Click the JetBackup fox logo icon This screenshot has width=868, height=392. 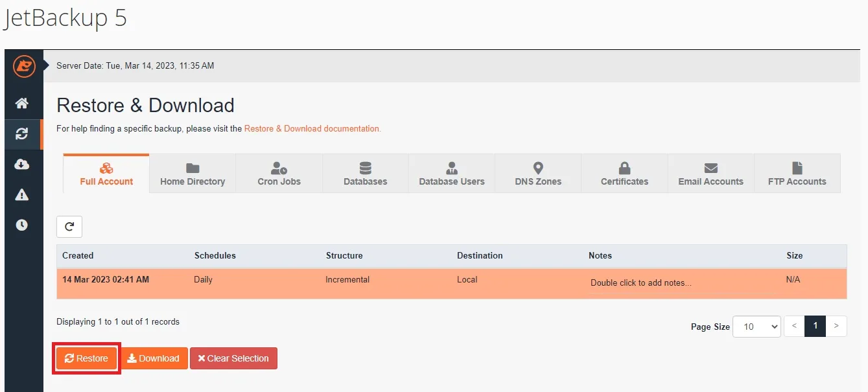[23, 66]
